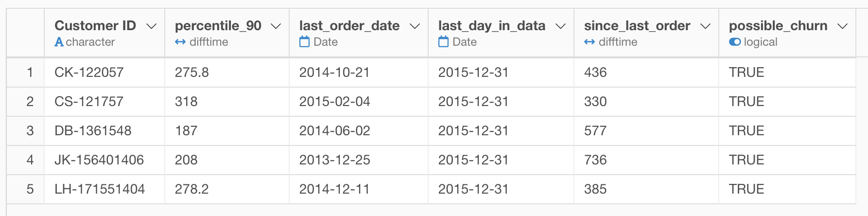Expand the last_order_date column menu

(415, 26)
